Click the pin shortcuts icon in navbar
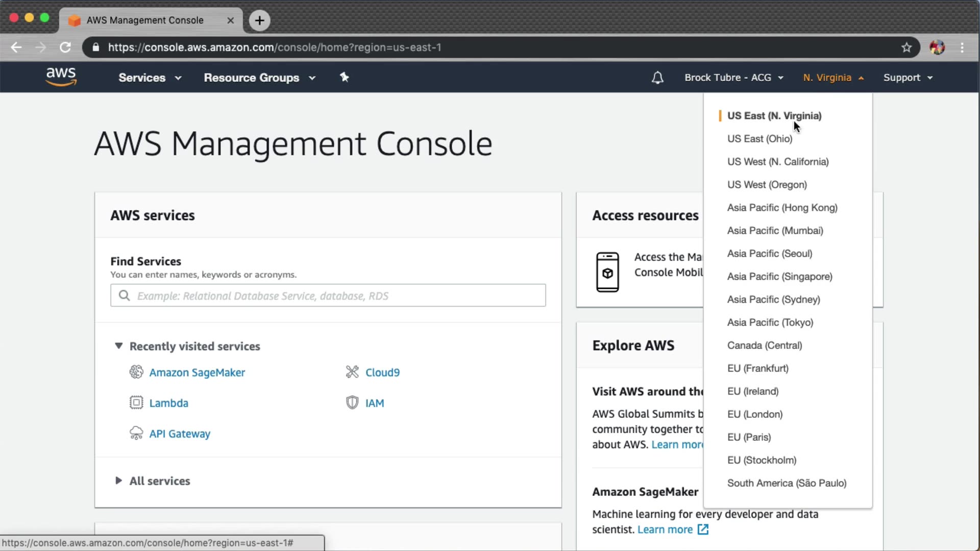980x551 pixels. pyautogui.click(x=345, y=77)
